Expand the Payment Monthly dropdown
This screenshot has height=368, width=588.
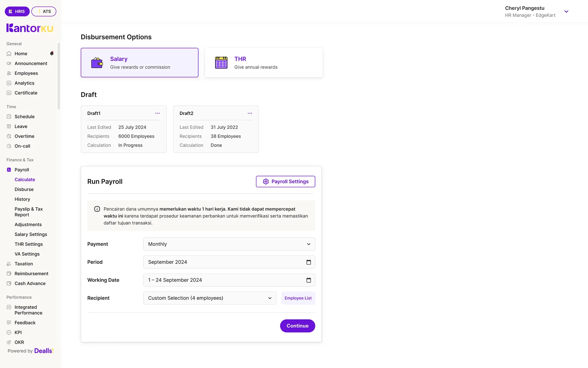point(229,244)
